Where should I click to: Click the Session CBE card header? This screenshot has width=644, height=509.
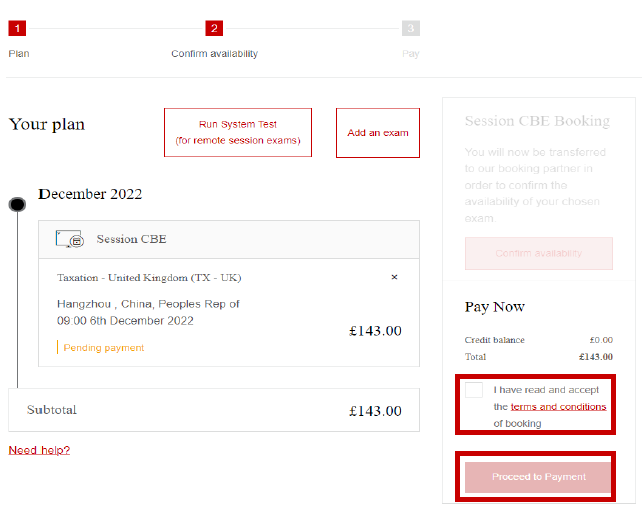tap(228, 239)
